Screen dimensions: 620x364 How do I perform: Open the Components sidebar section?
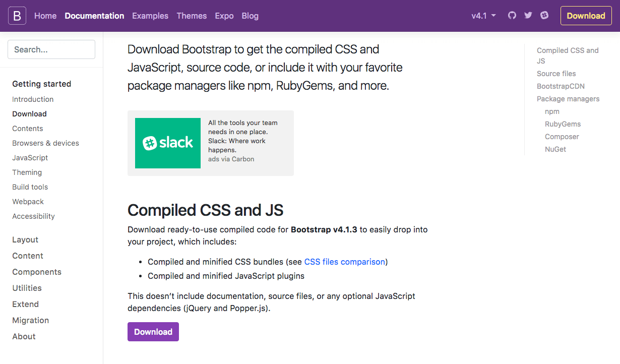pyautogui.click(x=37, y=272)
